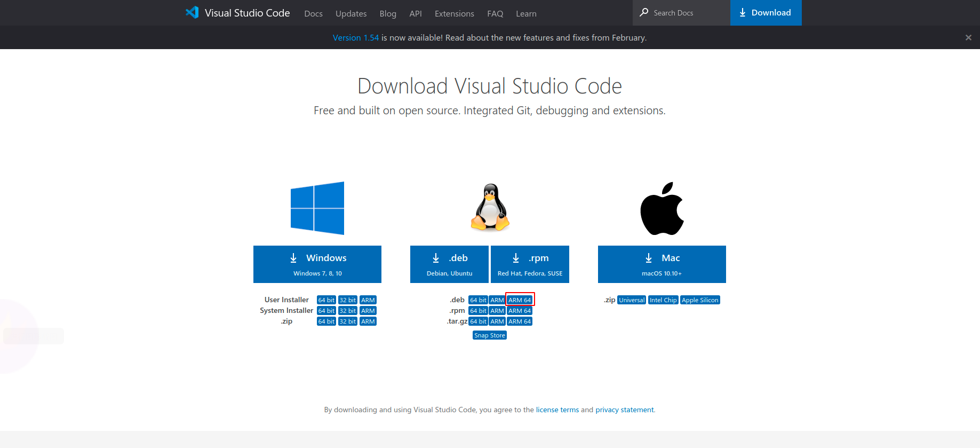Click the Visual Studio Code logo icon
980x448 pixels.
(192, 12)
